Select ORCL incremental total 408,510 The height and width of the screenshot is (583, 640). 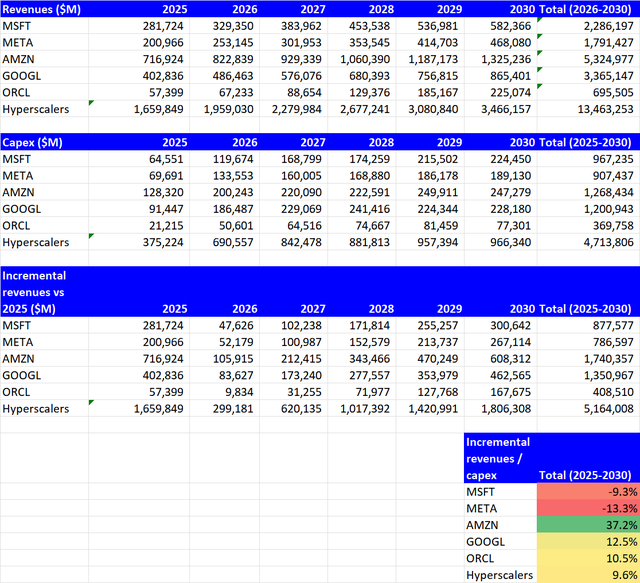coord(588,392)
